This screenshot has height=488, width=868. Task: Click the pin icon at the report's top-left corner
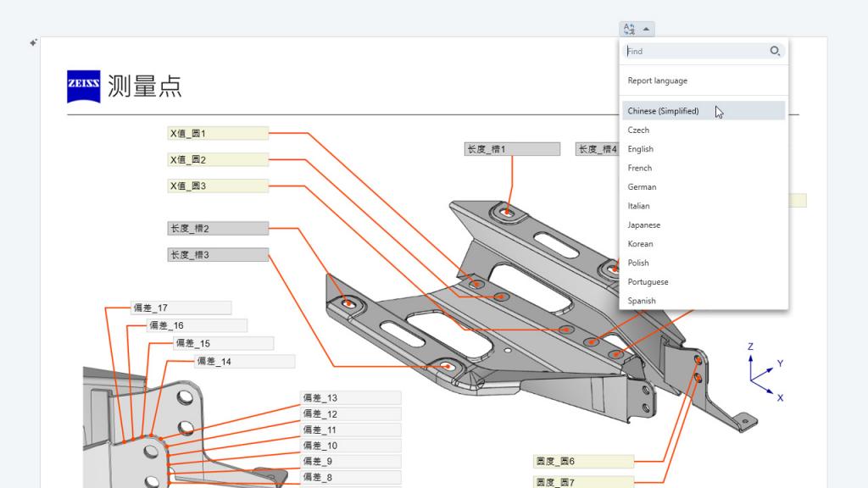32,41
